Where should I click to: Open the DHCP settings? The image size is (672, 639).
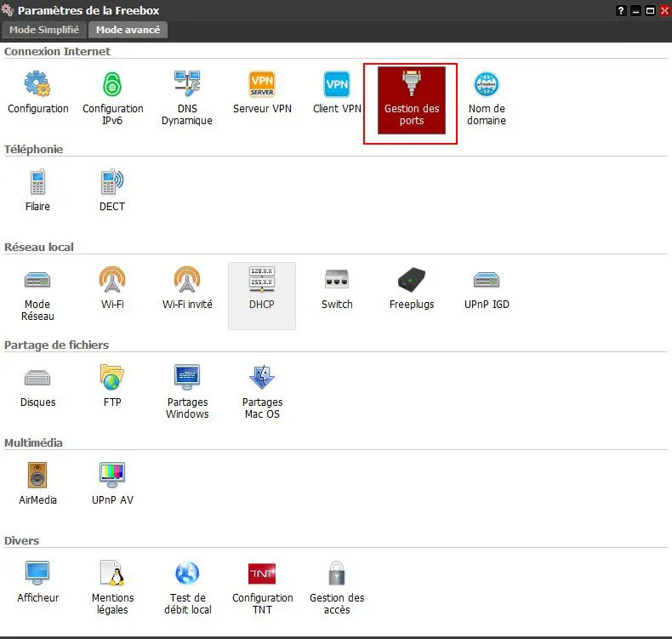click(262, 296)
